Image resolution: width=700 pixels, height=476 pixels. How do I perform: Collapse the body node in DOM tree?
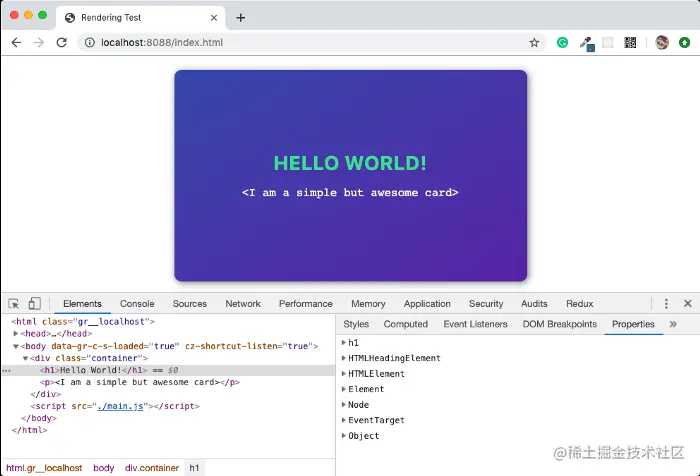16,346
